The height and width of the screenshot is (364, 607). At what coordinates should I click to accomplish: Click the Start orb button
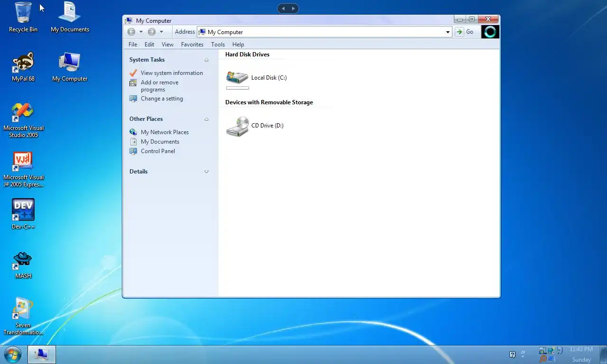(x=12, y=355)
